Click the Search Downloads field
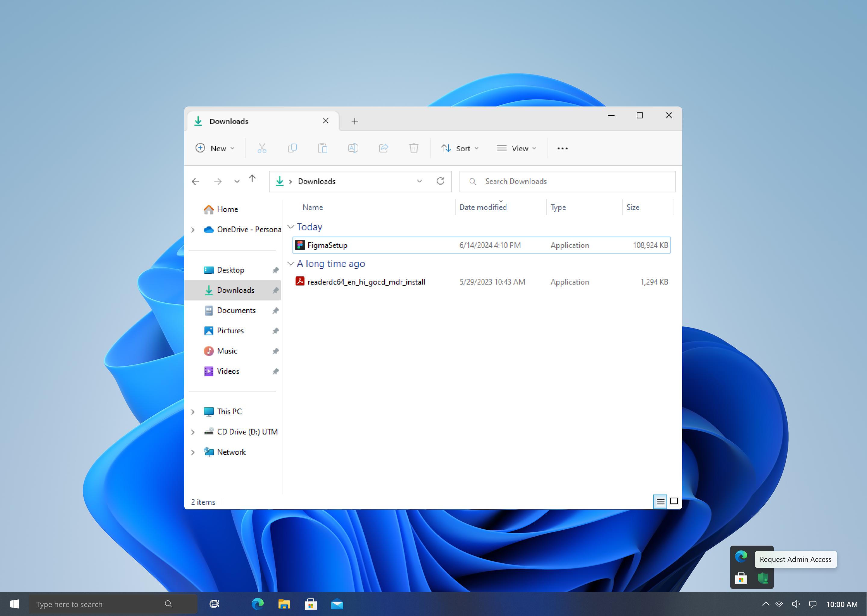Viewport: 867px width, 616px height. (567, 181)
